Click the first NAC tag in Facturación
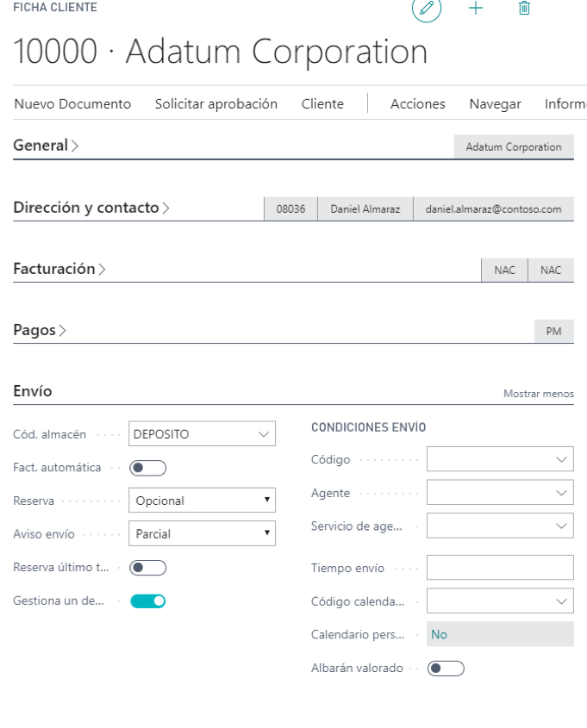The image size is (587, 728). [504, 270]
